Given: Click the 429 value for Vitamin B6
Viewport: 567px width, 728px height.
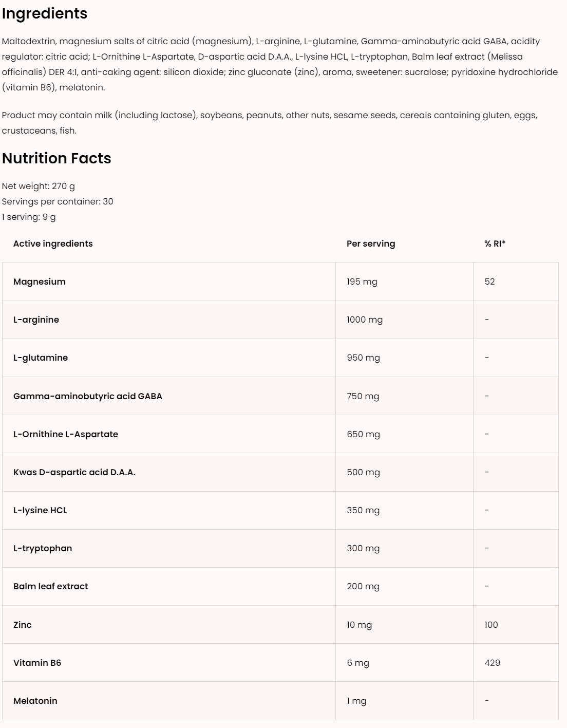Looking at the screenshot, I should [x=492, y=663].
